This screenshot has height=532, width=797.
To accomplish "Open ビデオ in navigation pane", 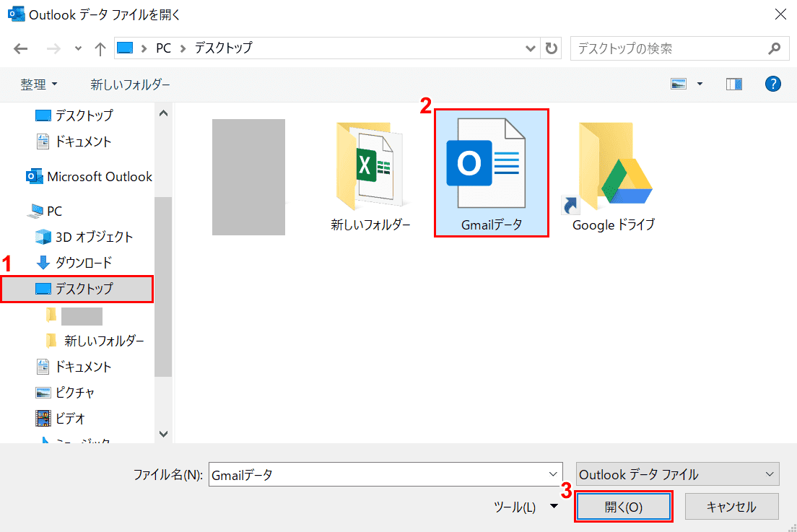I will pyautogui.click(x=61, y=419).
